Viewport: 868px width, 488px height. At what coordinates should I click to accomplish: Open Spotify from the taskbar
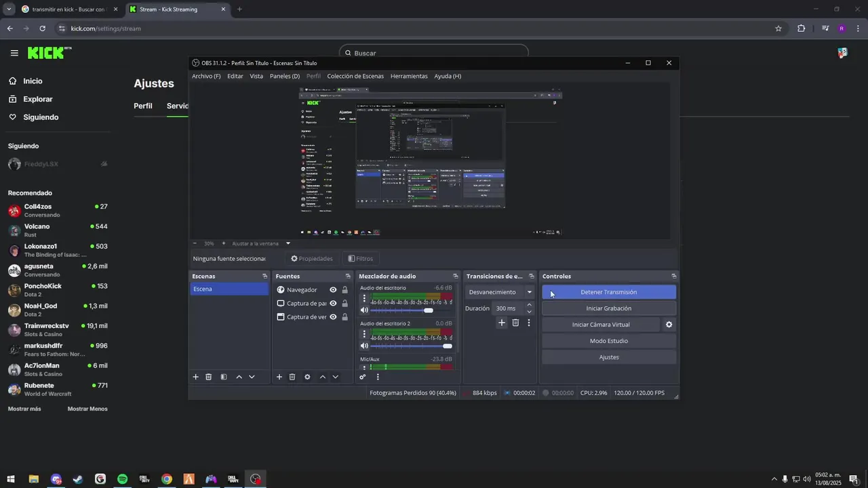pos(122,479)
